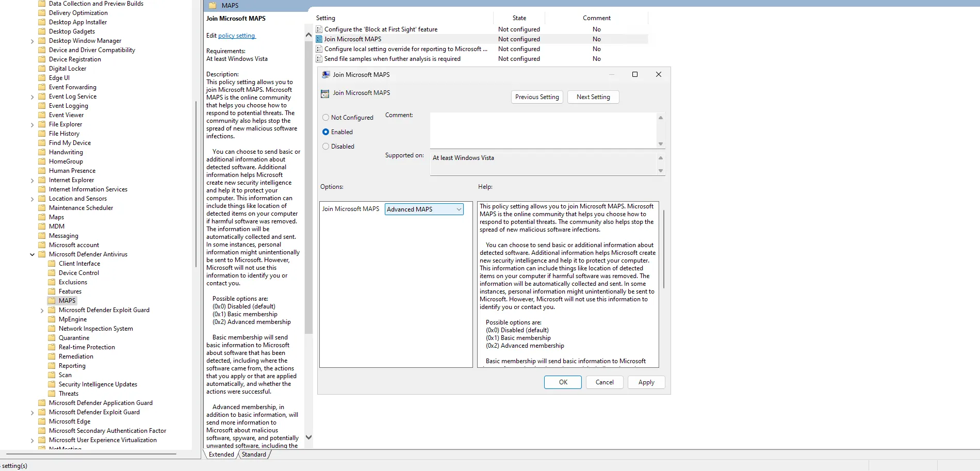Click the icon beside 'Configure the Block at First Sight feature'
This screenshot has height=471, width=980.
click(x=319, y=29)
